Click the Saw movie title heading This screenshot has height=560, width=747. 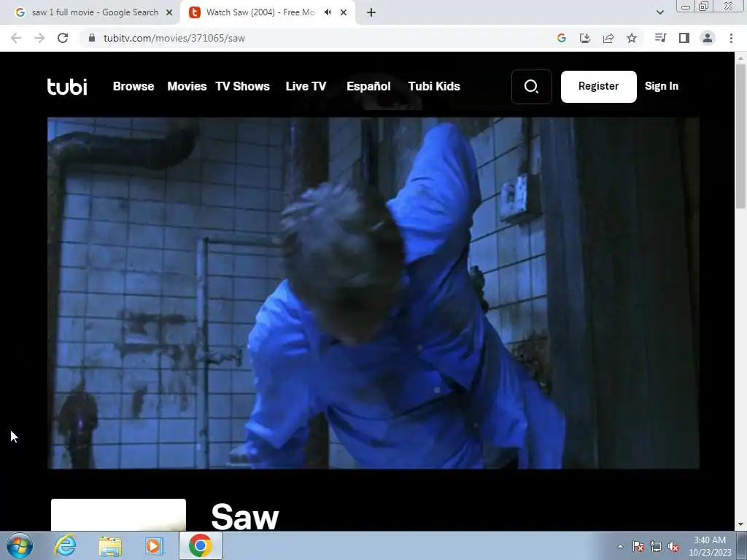point(245,517)
